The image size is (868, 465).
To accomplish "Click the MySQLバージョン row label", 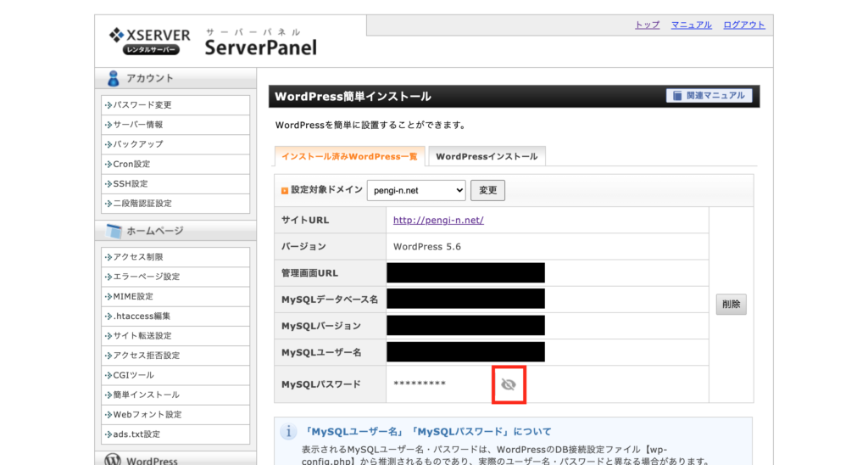I will click(x=321, y=326).
